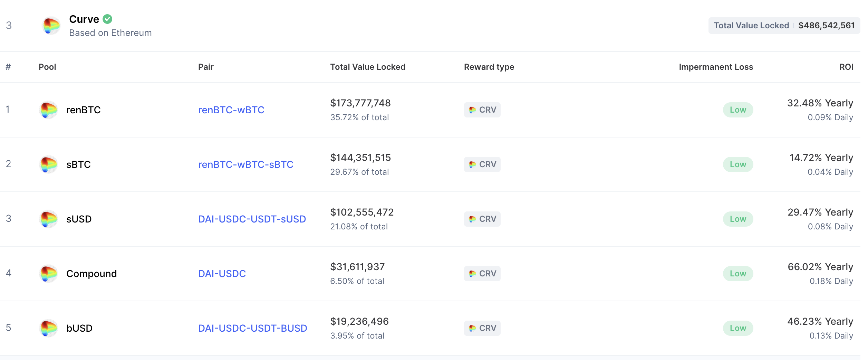Click the $173,777,748 value
This screenshot has height=360, width=868.
(x=360, y=103)
